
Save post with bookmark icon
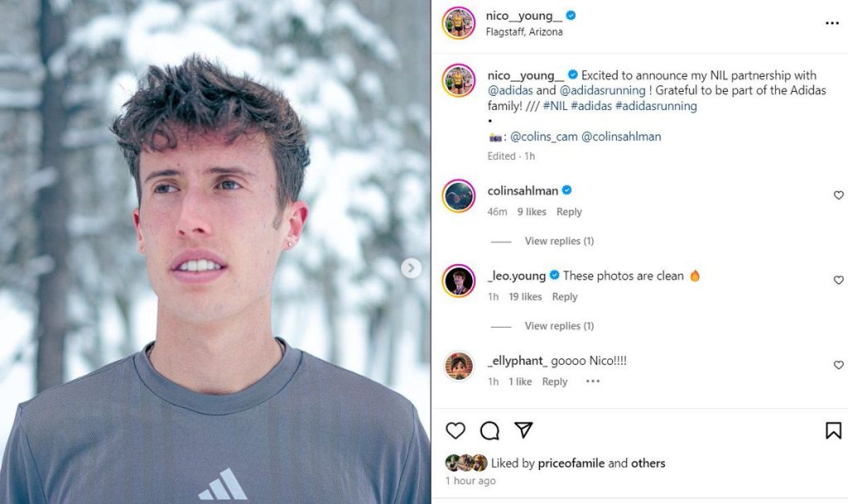point(833,430)
